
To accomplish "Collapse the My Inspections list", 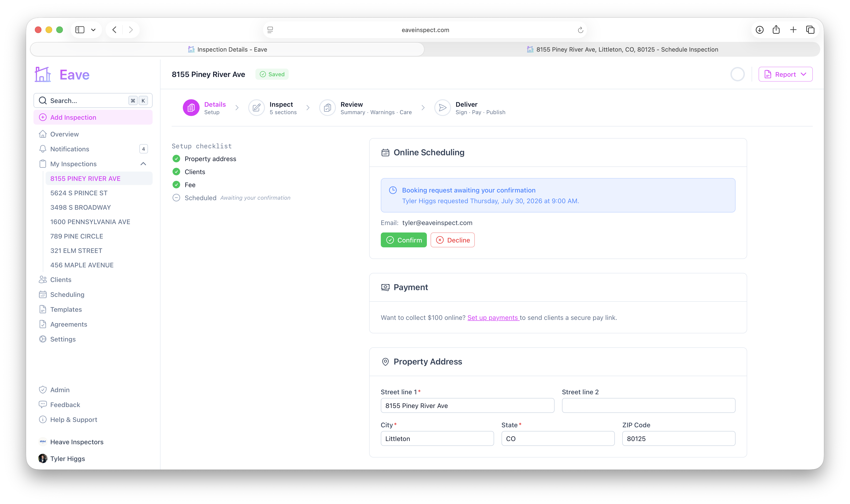I will (143, 164).
